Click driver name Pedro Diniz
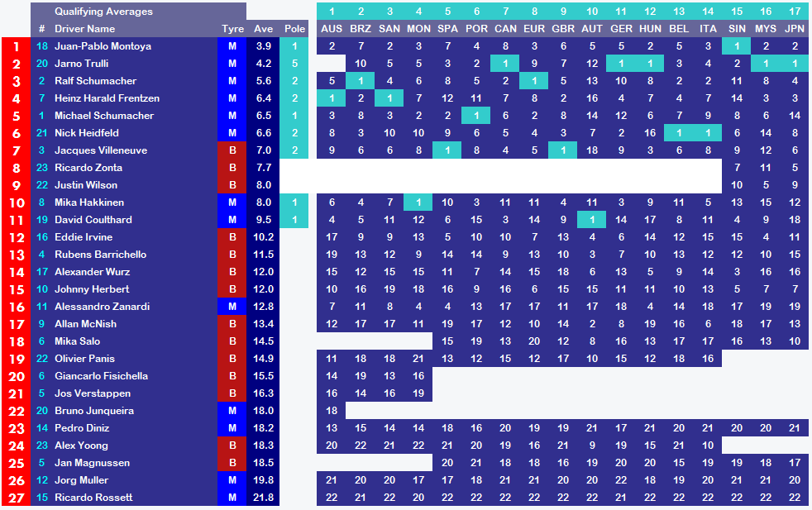The image size is (812, 510). click(82, 428)
